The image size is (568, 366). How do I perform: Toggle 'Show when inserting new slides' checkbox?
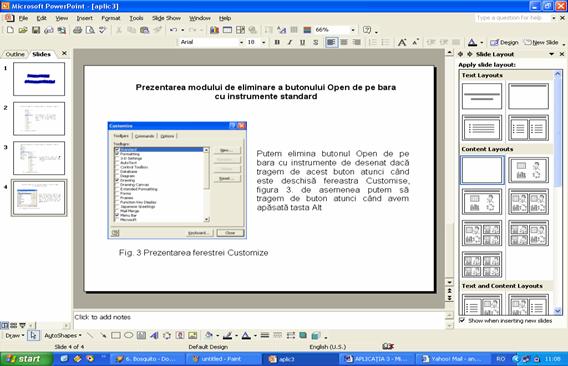click(462, 320)
